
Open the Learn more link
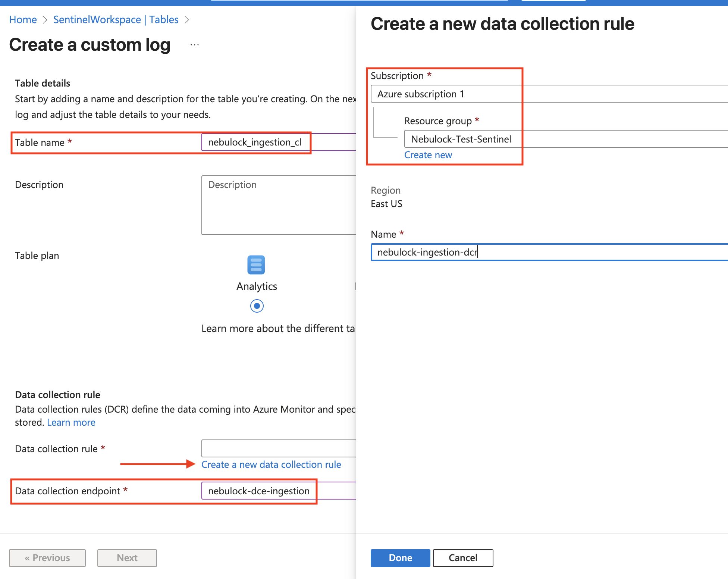point(71,422)
